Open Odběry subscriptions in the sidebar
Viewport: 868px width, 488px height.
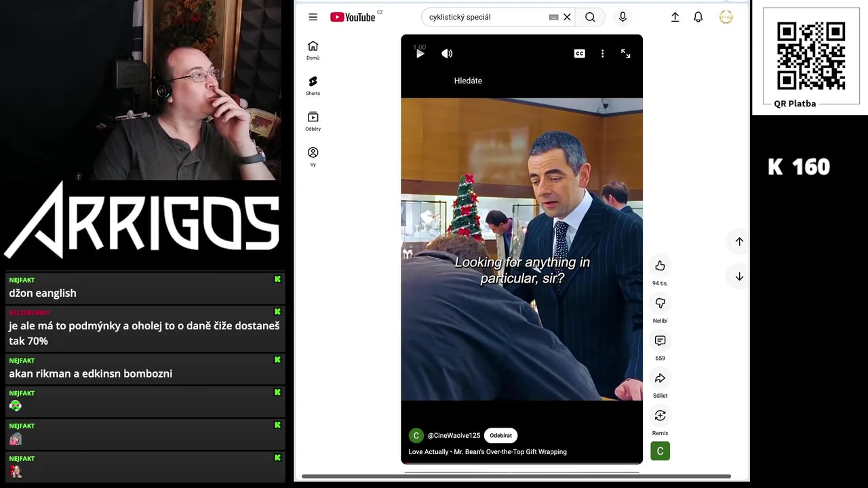[313, 121]
